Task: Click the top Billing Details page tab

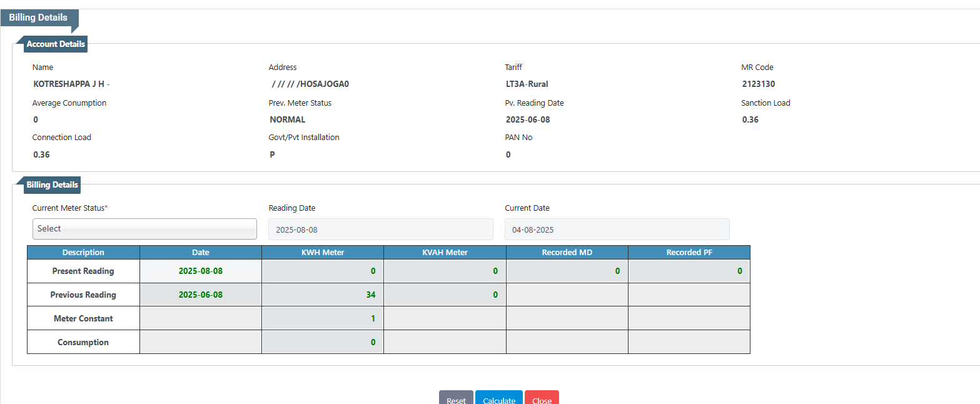Action: [38, 18]
